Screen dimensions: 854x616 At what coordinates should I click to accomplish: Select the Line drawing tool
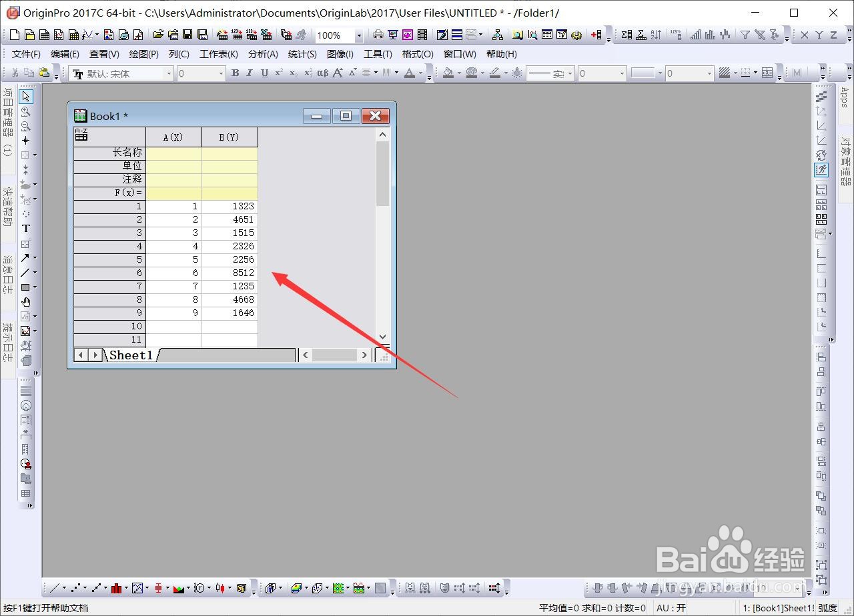[25, 273]
